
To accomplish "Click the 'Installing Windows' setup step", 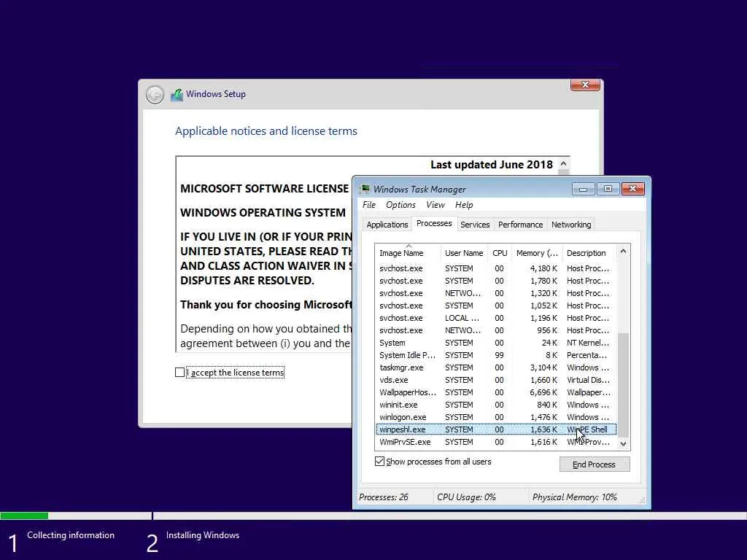I will click(x=203, y=535).
